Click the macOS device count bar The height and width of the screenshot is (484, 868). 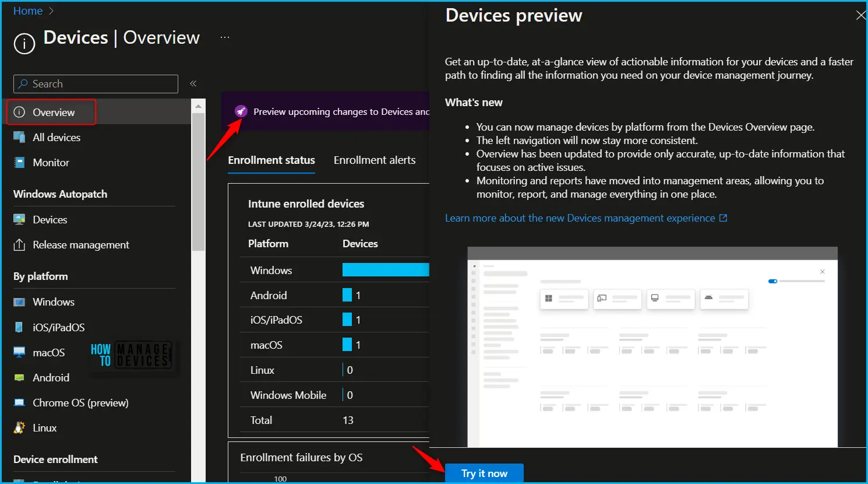tap(347, 345)
